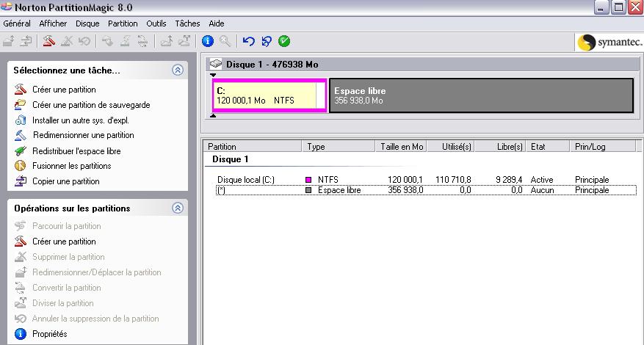The image size is (644, 345).
Task: Click blue info icon beside Propriétés
Action: click(x=20, y=334)
